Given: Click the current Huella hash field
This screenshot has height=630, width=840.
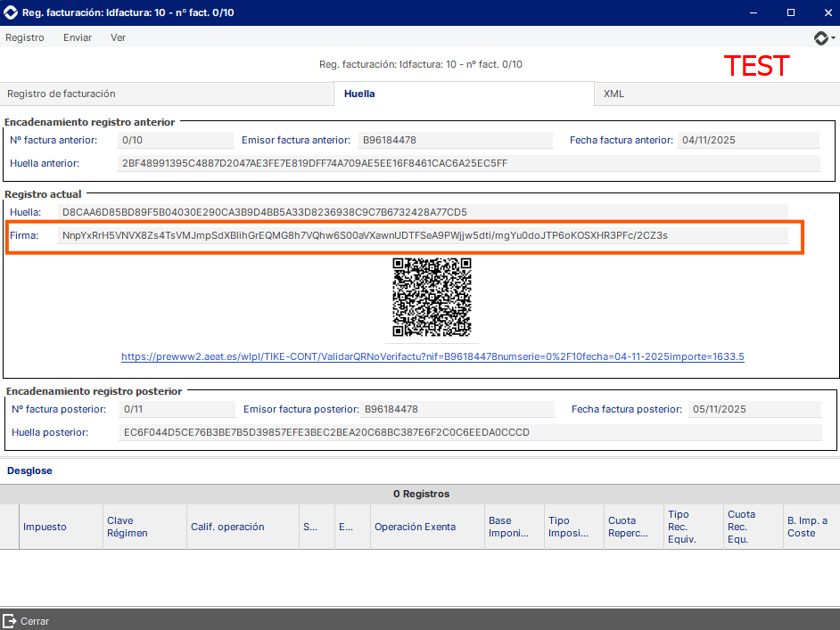Looking at the screenshot, I should pos(423,212).
